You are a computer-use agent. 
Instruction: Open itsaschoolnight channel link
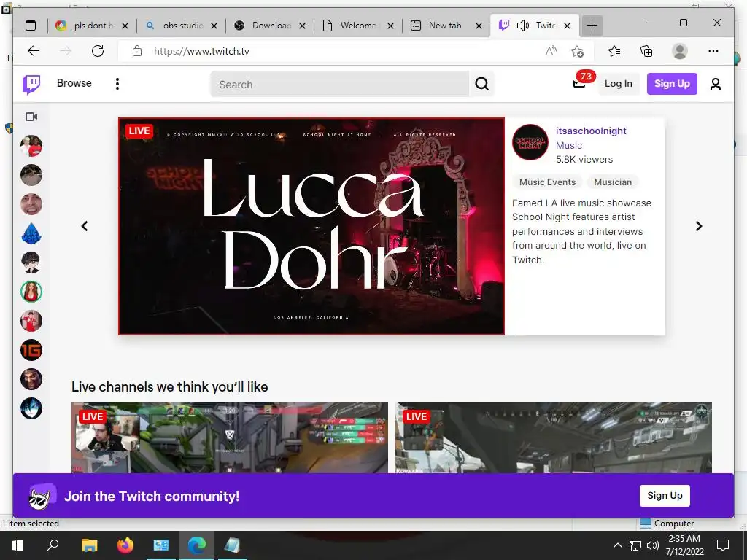(591, 131)
